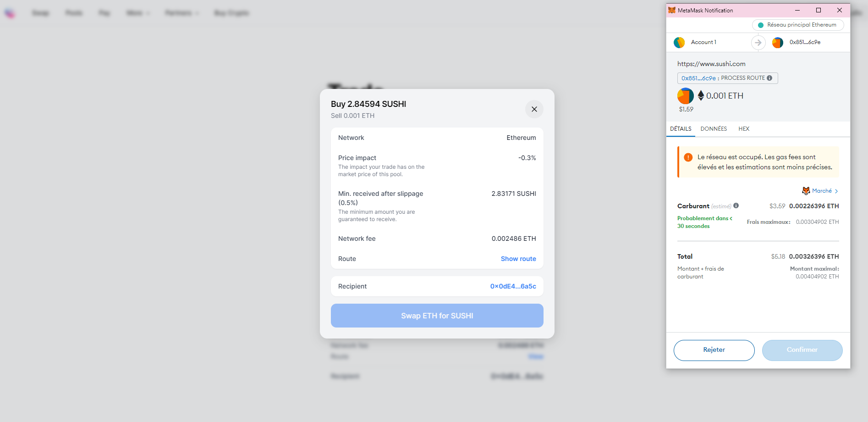868x422 pixels.
Task: Click the 0x851...6c9e recipient avatar icon
Action: [778, 43]
